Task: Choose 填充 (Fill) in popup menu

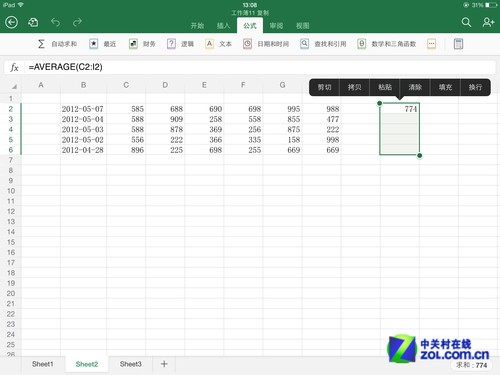Action: click(445, 87)
